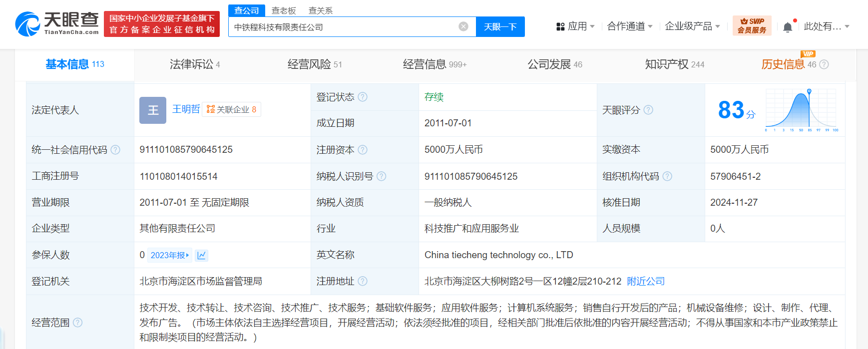Viewport: 868px width, 349px height.
Task: Click help icon beside 统一社会信用代码
Action: coord(115,150)
